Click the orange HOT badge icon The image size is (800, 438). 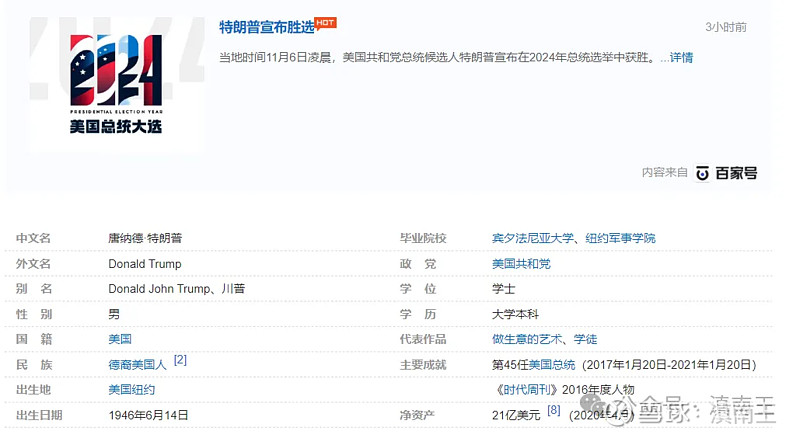326,23
